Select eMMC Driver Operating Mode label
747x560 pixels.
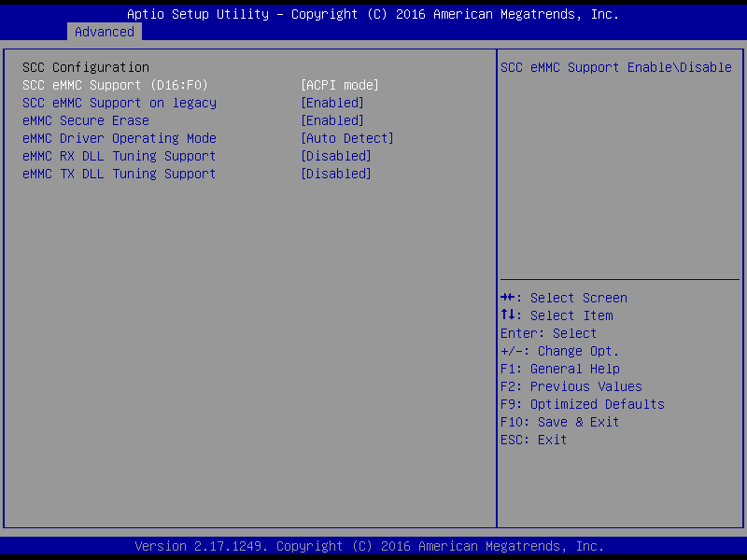120,138
